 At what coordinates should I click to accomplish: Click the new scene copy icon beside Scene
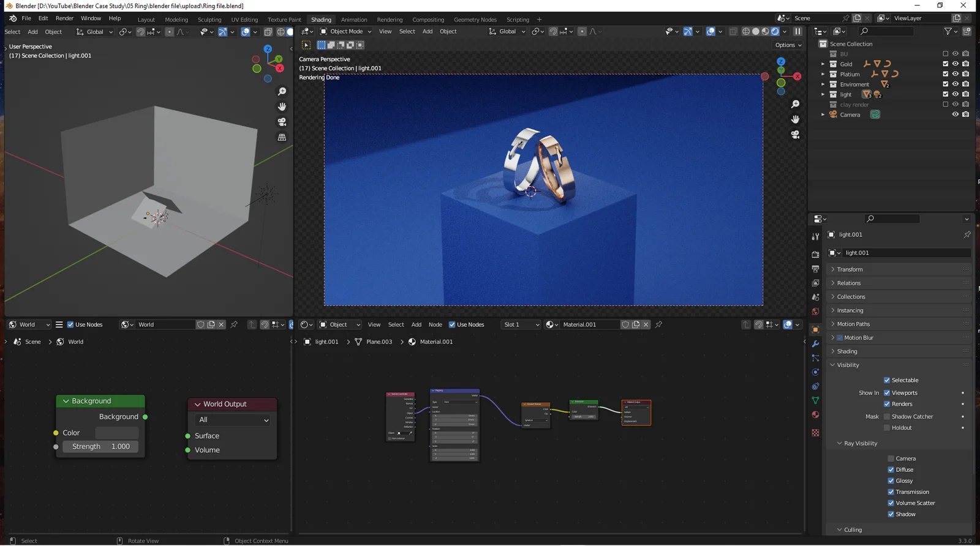(857, 18)
